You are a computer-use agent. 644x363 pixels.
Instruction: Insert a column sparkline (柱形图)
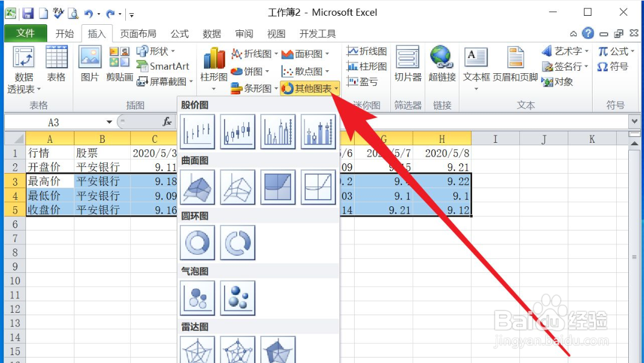pyautogui.click(x=367, y=66)
